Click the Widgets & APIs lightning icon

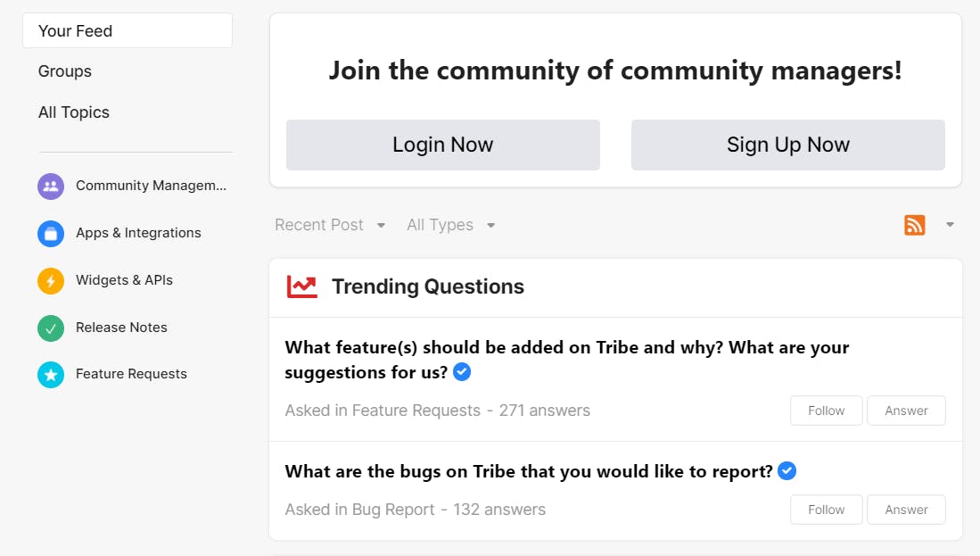[x=51, y=281]
